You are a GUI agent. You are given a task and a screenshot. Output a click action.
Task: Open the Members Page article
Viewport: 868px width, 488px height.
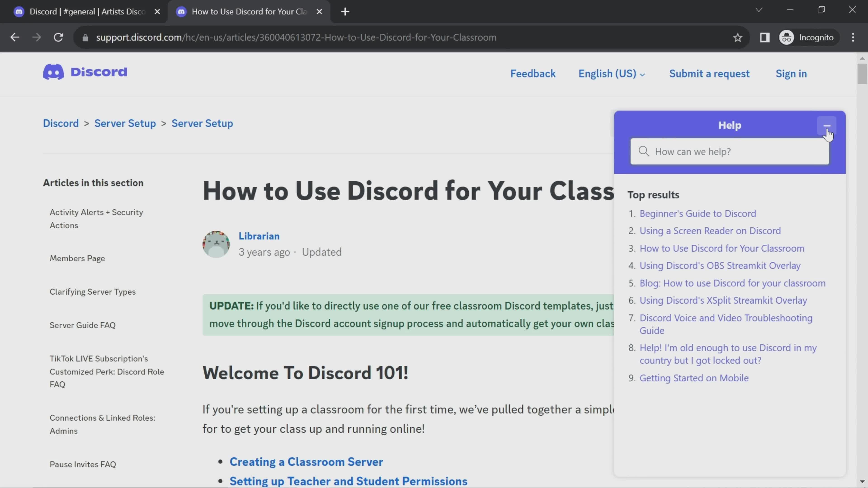(x=77, y=258)
